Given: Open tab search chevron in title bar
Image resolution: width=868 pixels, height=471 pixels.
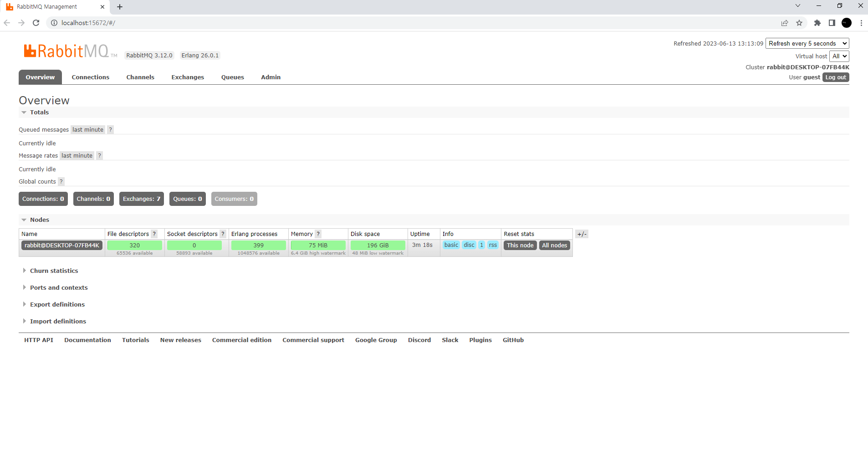Looking at the screenshot, I should tap(798, 5).
